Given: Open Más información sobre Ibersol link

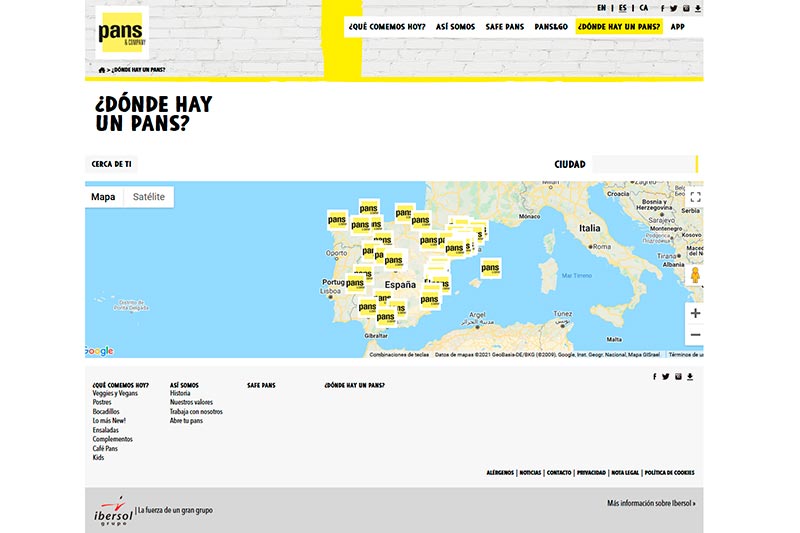Looking at the screenshot, I should coord(650,504).
